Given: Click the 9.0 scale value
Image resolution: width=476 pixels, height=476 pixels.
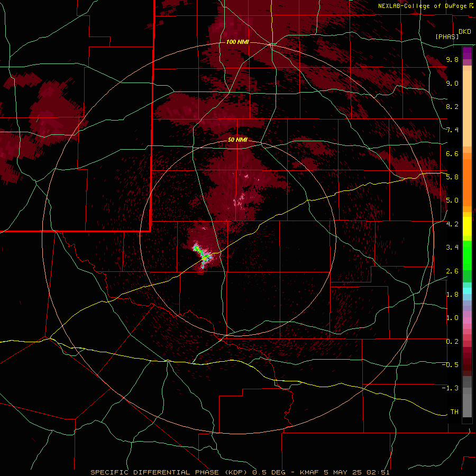Looking at the screenshot, I should tap(452, 83).
